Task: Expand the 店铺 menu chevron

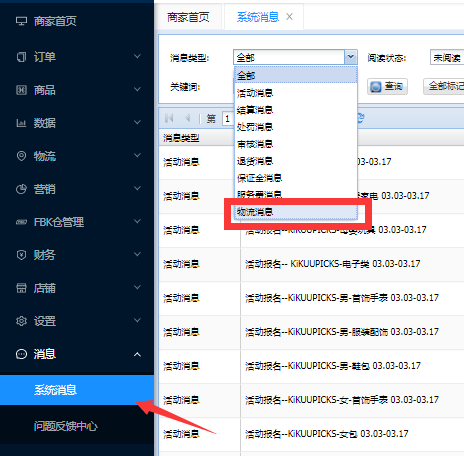Action: tap(137, 287)
